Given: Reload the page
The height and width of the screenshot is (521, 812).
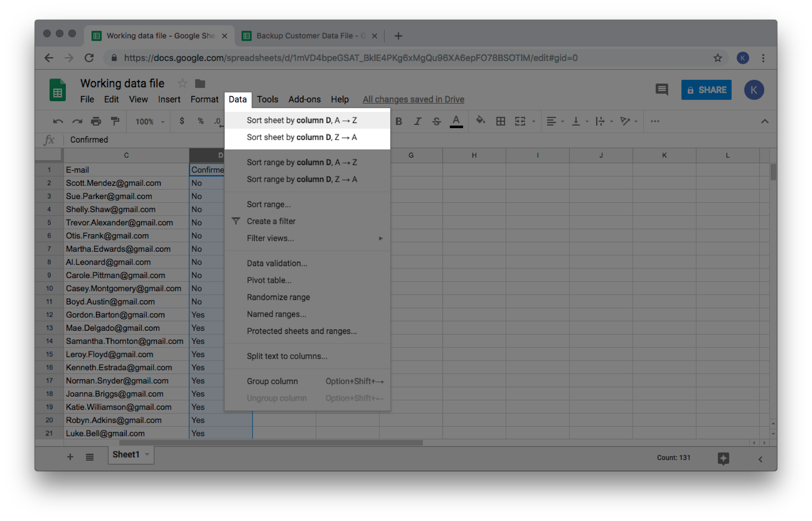Looking at the screenshot, I should (89, 58).
